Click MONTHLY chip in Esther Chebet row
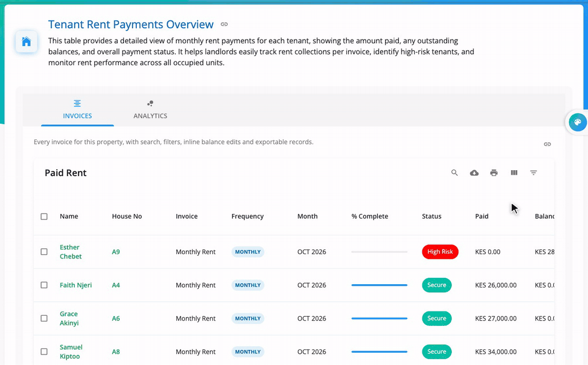This screenshot has width=588, height=365. coord(248,252)
